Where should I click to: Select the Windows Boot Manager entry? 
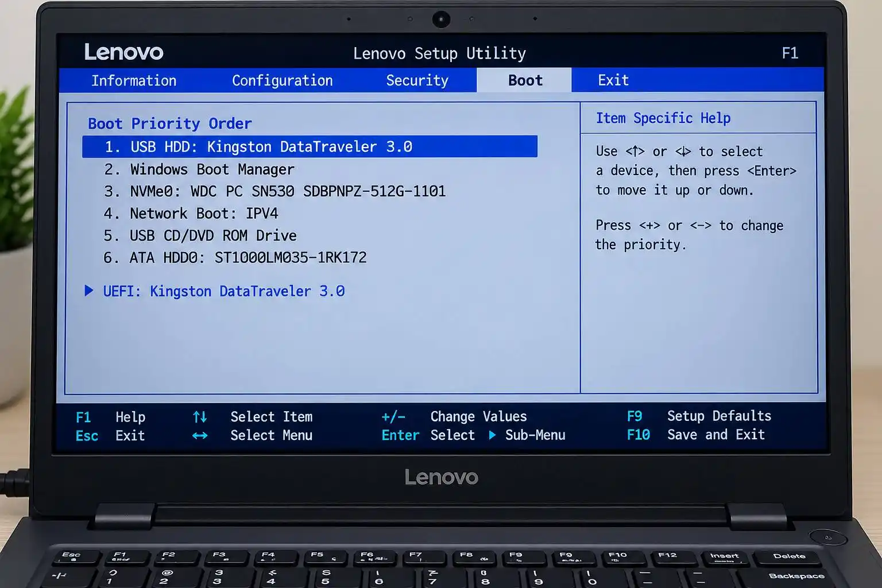pyautogui.click(x=199, y=169)
